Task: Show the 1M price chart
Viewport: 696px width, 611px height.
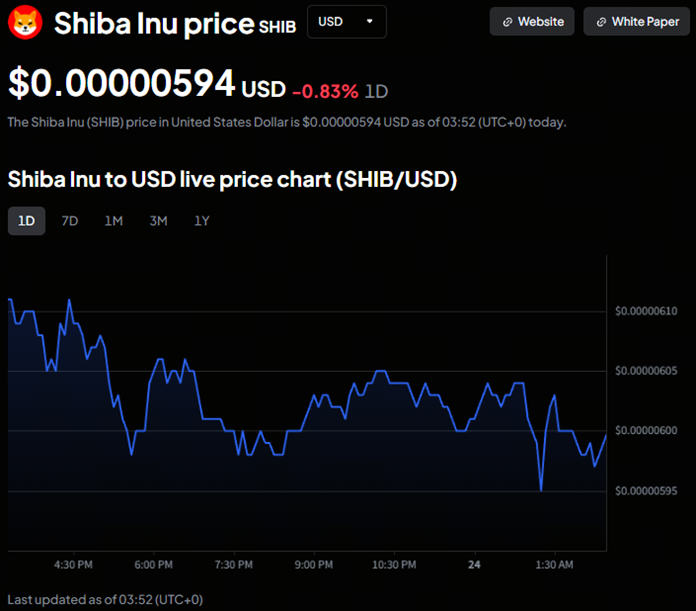Action: coord(114,221)
